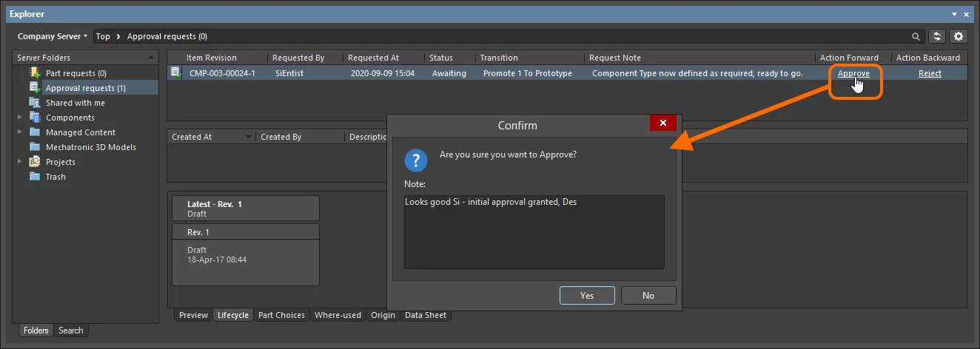Switch to the Lifecycle tab
The image size is (980, 349).
click(x=232, y=315)
